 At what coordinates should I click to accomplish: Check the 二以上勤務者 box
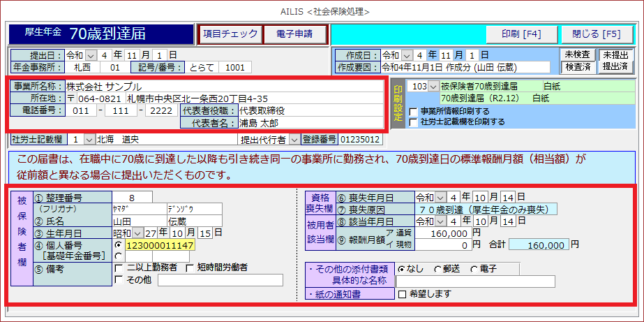click(119, 268)
